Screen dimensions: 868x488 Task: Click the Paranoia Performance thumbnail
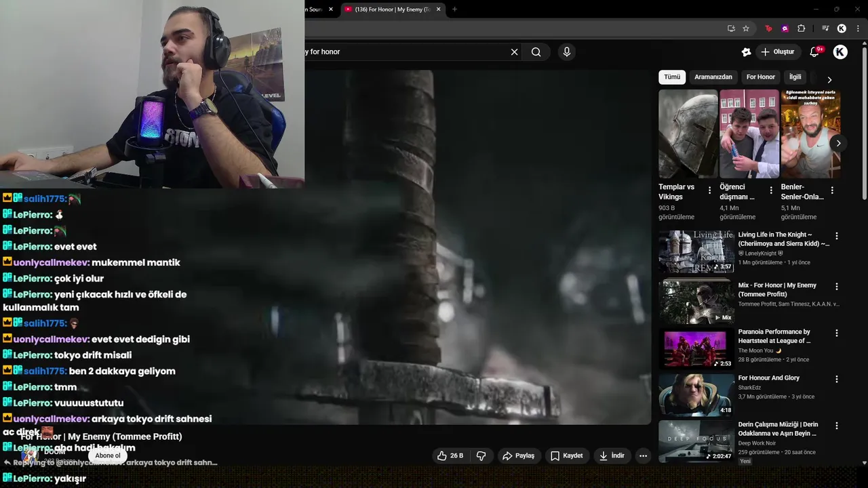696,349
